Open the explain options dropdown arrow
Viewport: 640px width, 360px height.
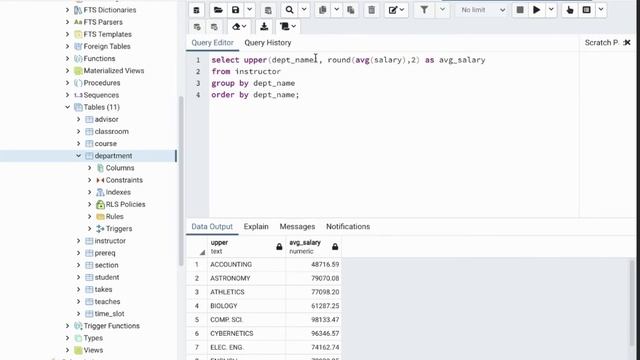click(x=601, y=10)
